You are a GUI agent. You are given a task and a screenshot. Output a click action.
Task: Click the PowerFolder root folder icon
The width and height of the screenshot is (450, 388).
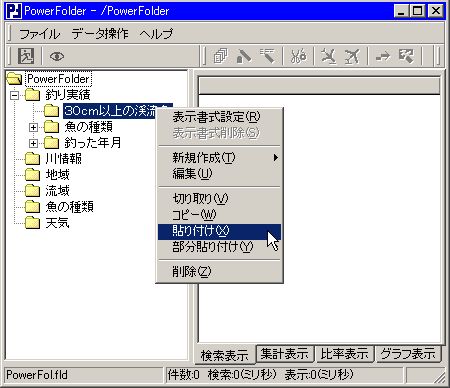tap(14, 79)
